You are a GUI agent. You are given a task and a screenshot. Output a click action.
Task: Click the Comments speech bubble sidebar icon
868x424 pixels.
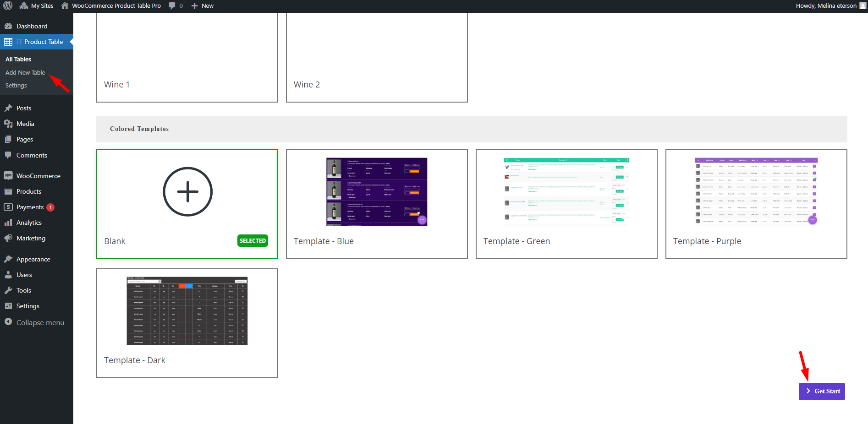(x=8, y=155)
